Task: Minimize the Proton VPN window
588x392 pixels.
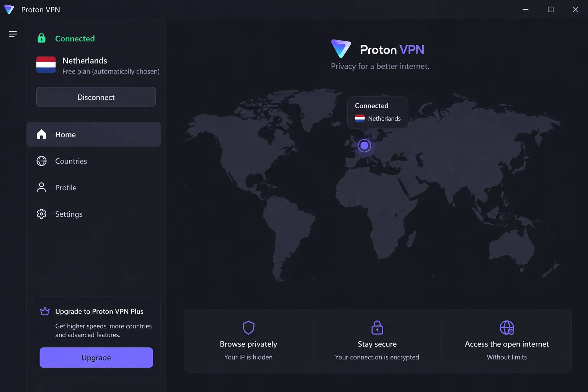Action: point(526,10)
